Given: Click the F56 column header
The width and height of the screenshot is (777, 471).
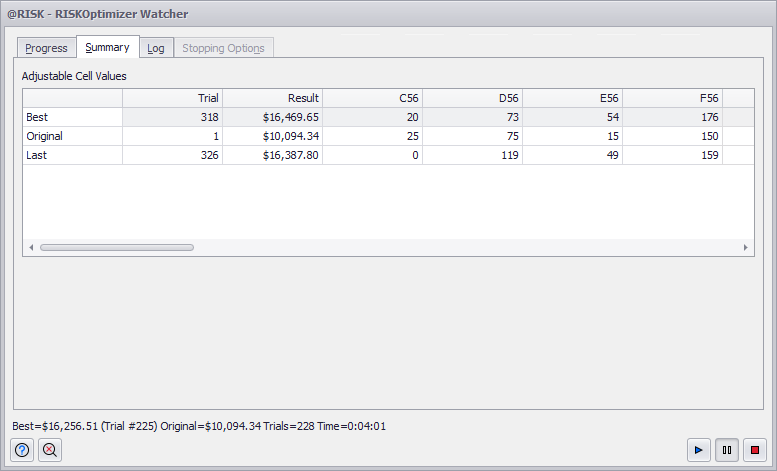Looking at the screenshot, I should click(x=672, y=98).
